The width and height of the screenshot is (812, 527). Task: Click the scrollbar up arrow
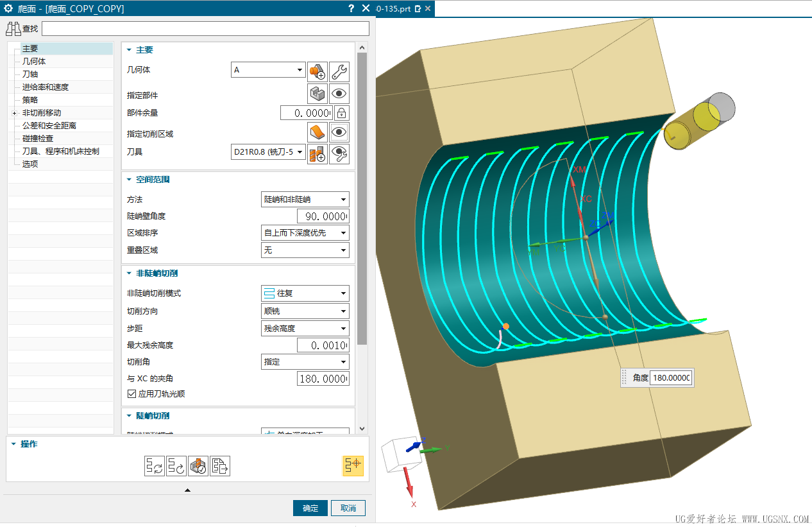pos(362,48)
